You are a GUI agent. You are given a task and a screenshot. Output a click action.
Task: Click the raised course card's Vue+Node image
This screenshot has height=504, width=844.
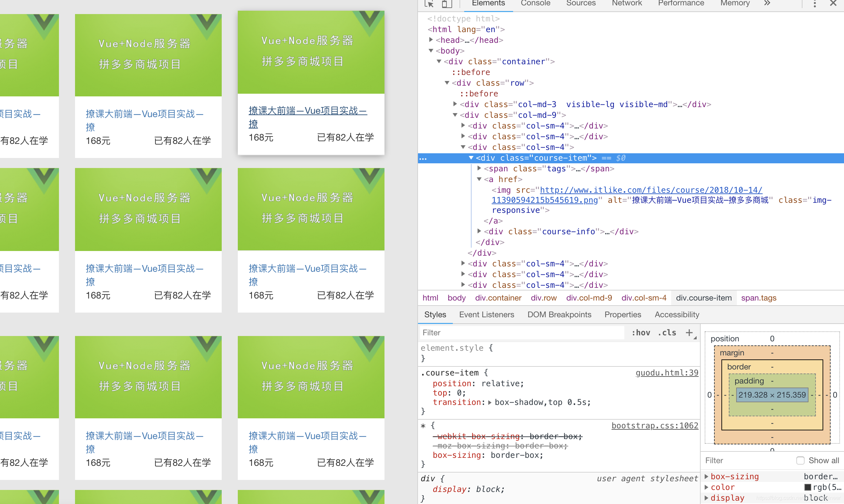coord(311,52)
